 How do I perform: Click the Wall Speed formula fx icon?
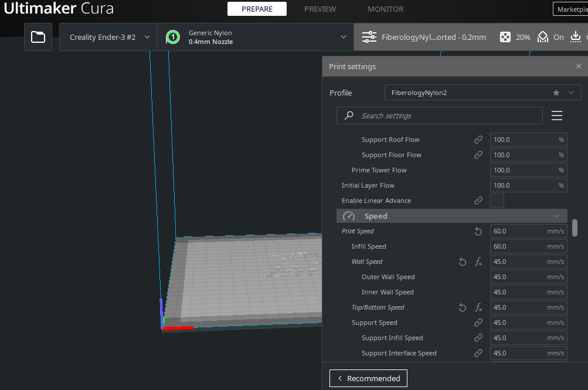[x=478, y=262]
